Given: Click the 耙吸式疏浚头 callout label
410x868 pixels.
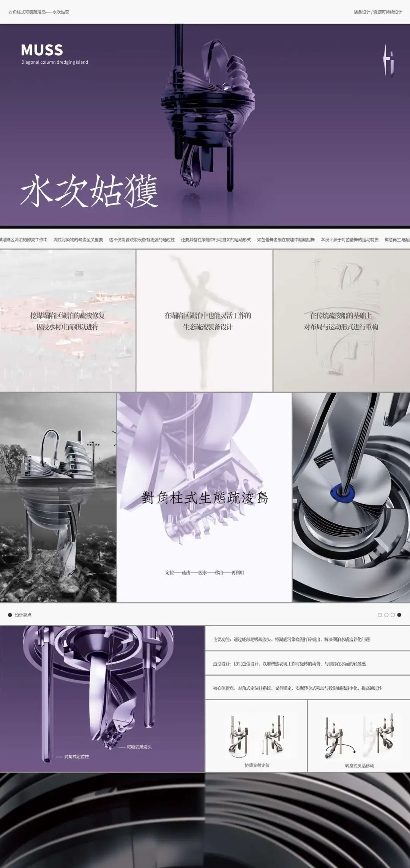Looking at the screenshot, I should (139, 747).
